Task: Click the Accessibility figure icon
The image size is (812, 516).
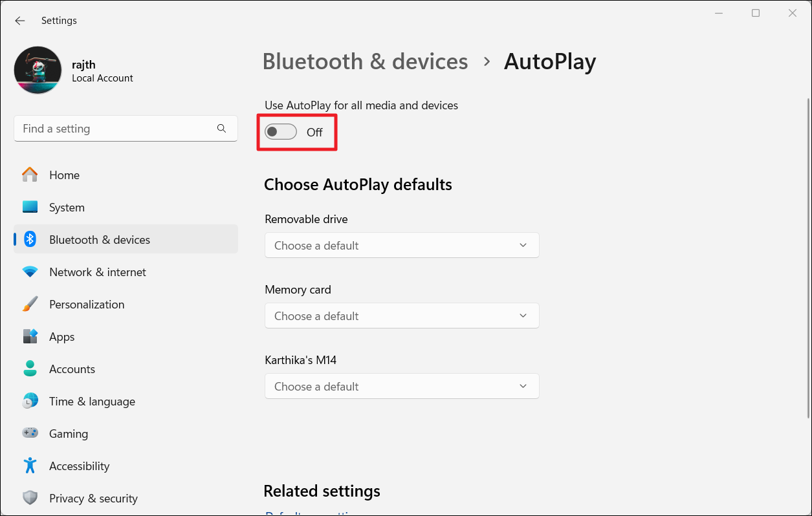Action: 30,466
